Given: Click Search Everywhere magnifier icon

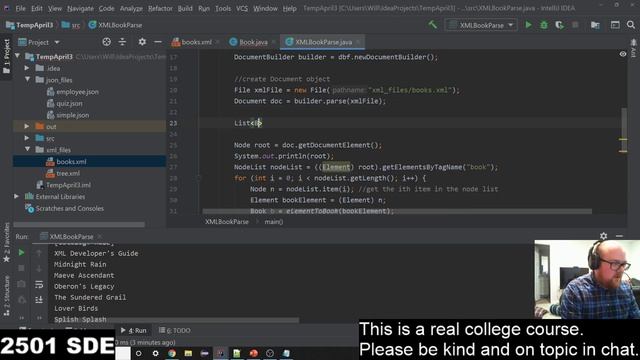Looking at the screenshot, I should [x=631, y=25].
